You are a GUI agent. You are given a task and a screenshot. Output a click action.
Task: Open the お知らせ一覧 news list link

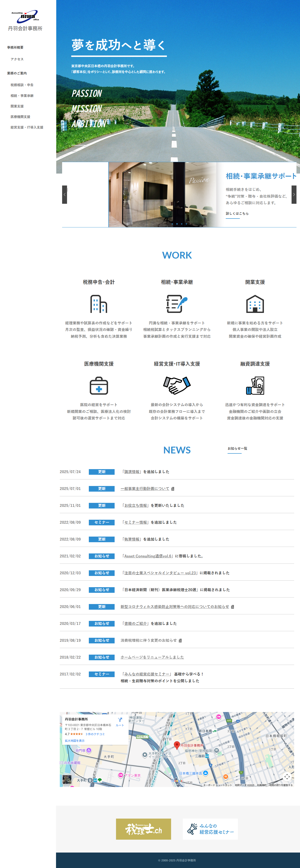coord(237,449)
